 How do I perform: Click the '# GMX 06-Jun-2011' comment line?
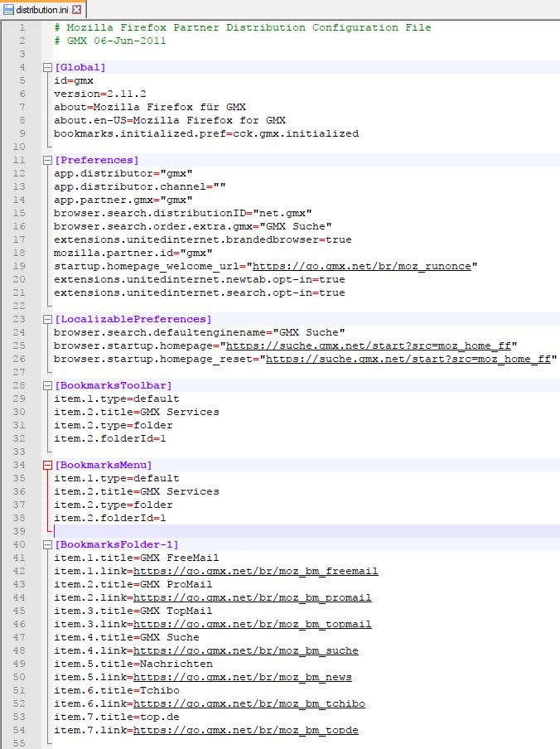110,41
